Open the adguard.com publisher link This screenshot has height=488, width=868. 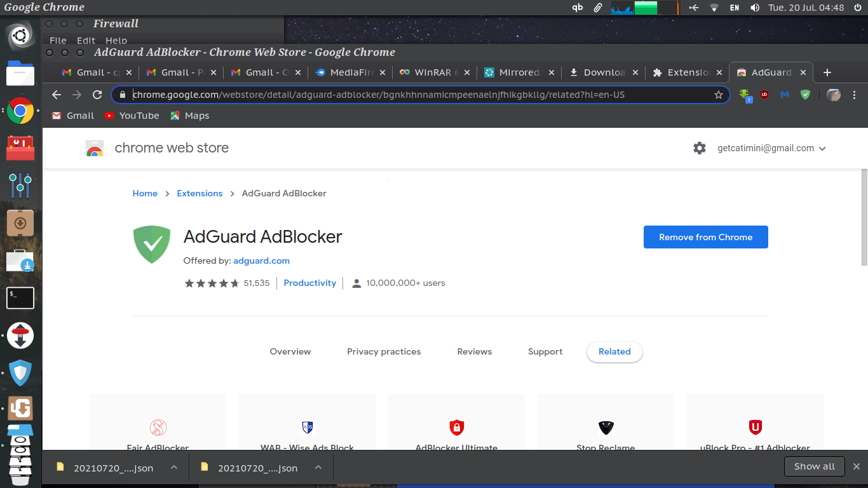(x=261, y=261)
